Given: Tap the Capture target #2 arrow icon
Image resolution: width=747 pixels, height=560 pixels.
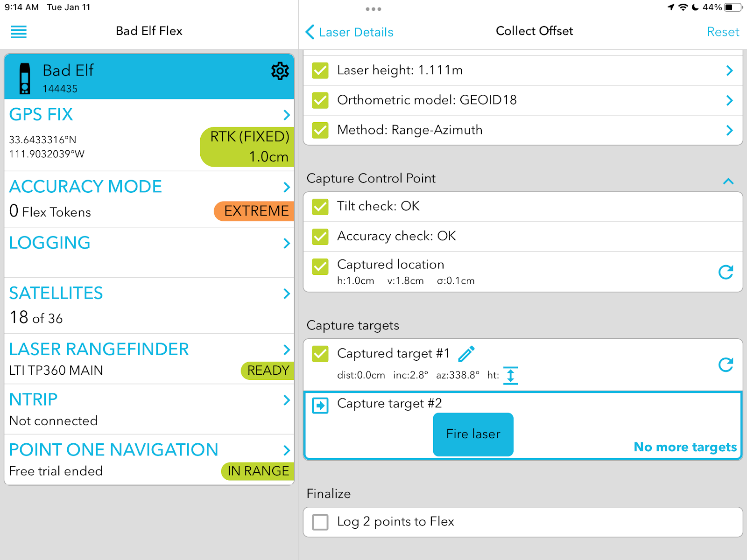Looking at the screenshot, I should tap(320, 405).
